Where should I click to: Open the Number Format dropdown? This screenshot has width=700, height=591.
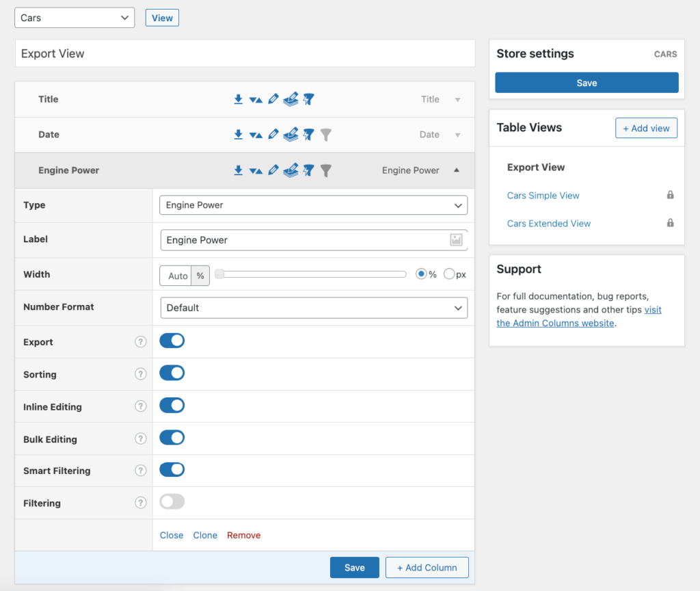pyautogui.click(x=313, y=308)
